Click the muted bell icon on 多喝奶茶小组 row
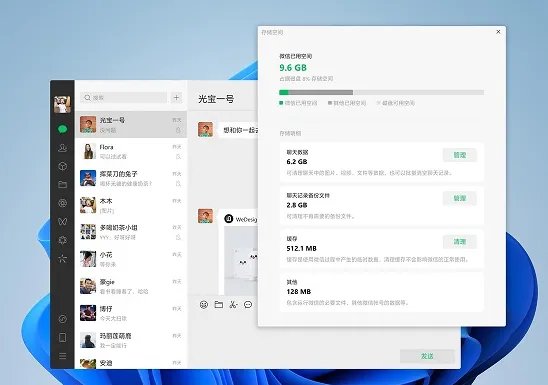This screenshot has height=385, width=548. [179, 238]
